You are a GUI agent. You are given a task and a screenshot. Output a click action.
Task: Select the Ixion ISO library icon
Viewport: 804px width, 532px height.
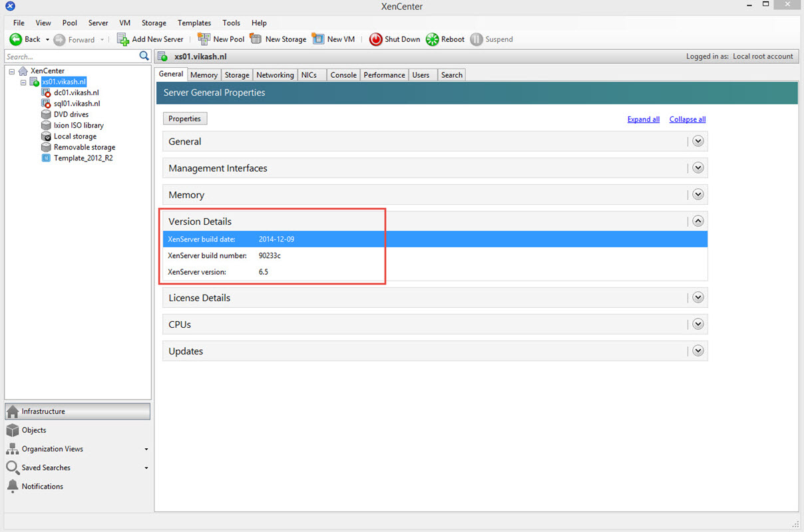point(46,125)
